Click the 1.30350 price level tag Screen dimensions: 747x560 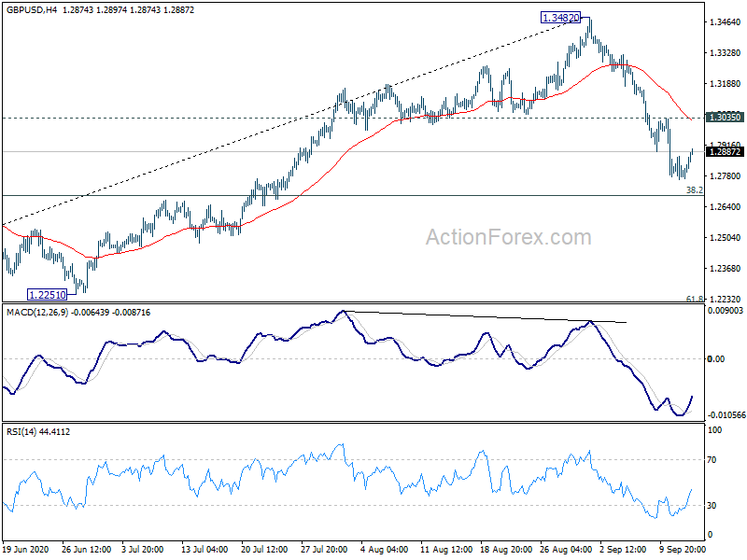(x=726, y=118)
